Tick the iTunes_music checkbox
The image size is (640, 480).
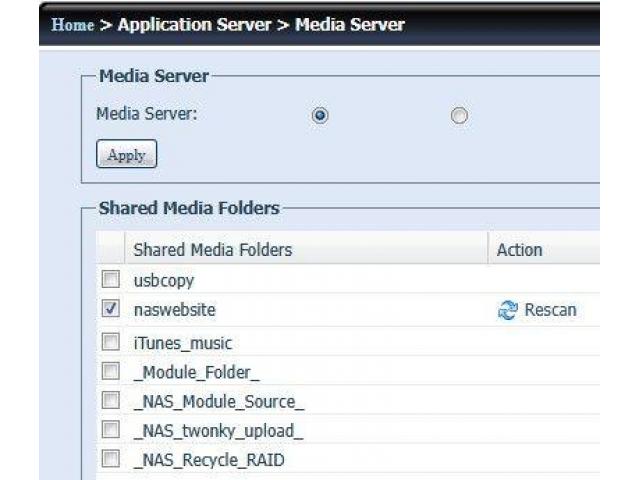[x=111, y=342]
